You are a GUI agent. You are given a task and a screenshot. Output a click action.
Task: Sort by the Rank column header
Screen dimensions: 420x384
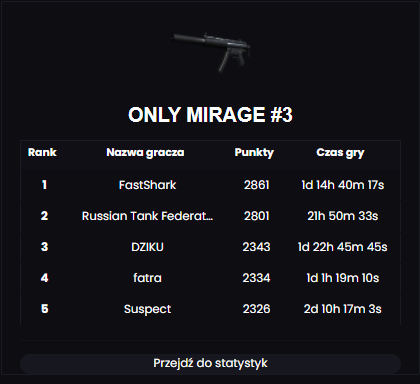42,152
